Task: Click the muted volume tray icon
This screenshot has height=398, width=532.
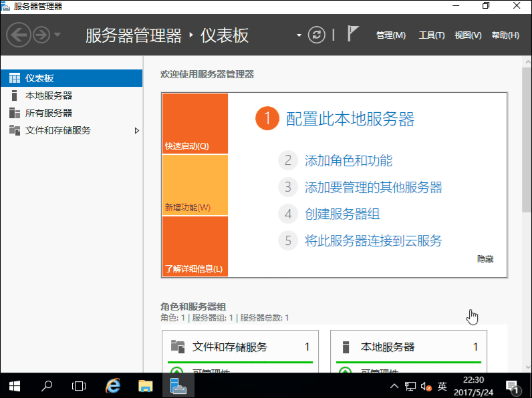Action: pos(426,387)
